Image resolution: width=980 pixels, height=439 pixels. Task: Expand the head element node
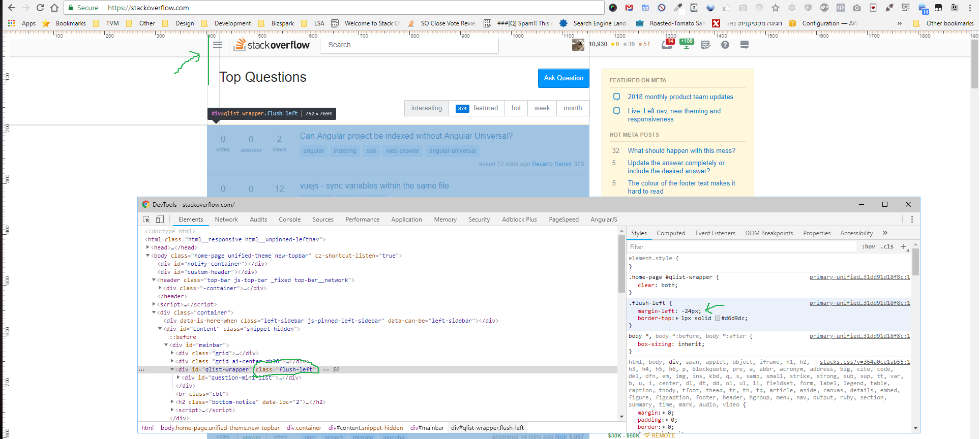[148, 247]
